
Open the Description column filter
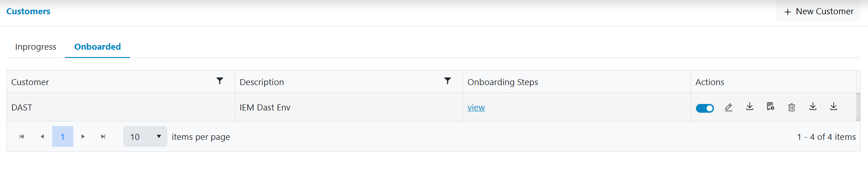(x=447, y=81)
